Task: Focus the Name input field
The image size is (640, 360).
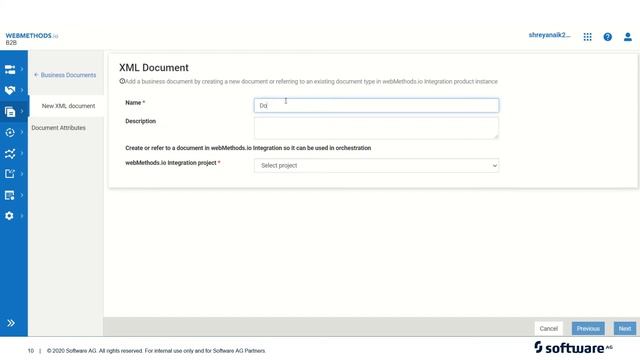Action: pos(376,105)
